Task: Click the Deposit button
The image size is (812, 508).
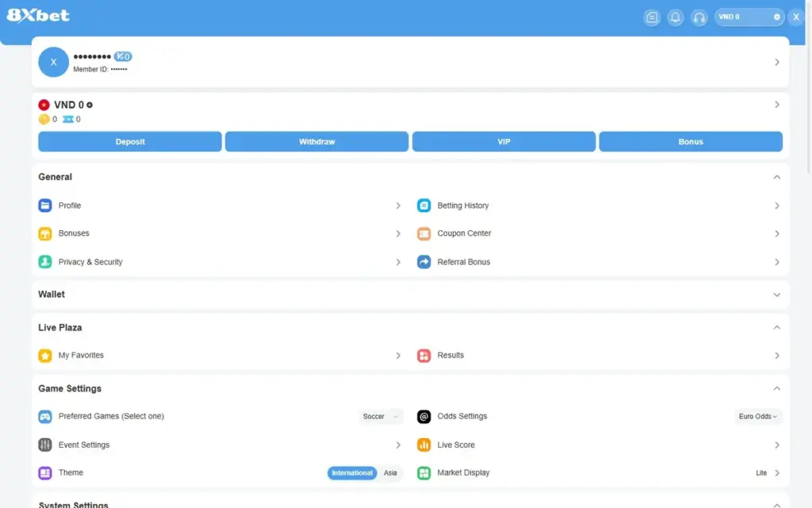Action: click(x=130, y=141)
